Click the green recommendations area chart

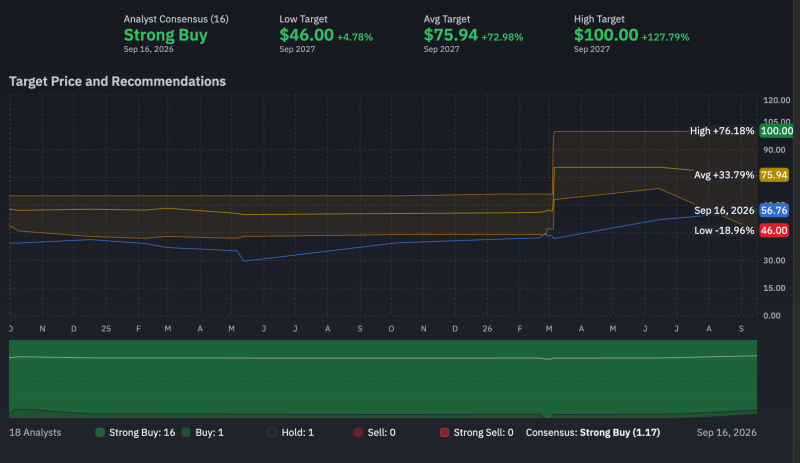tap(383, 379)
